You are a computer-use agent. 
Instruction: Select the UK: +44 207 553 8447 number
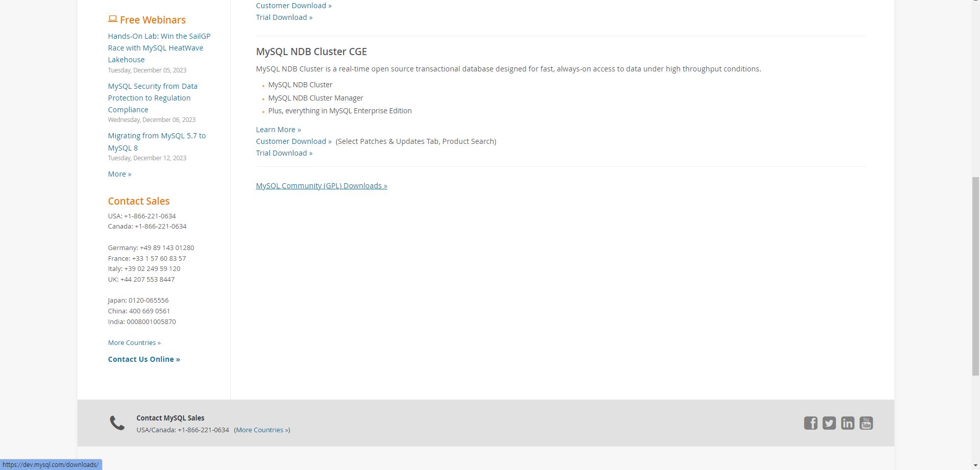(x=141, y=280)
